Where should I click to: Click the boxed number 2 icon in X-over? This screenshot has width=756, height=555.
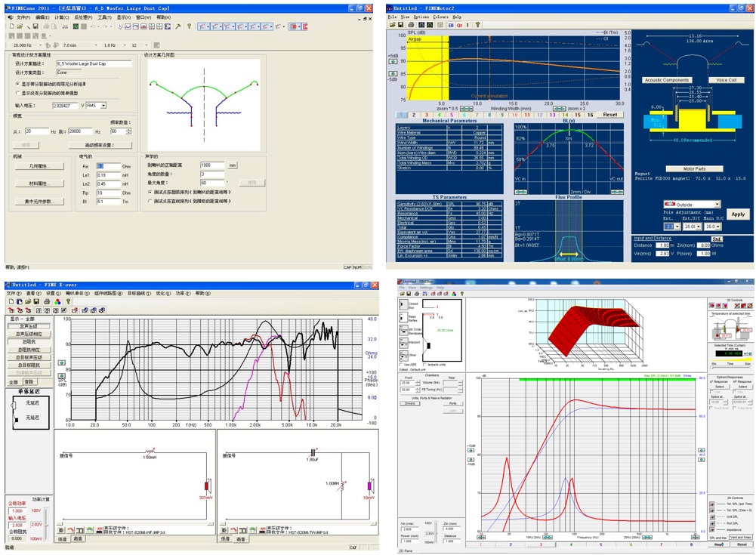pyautogui.click(x=47, y=310)
